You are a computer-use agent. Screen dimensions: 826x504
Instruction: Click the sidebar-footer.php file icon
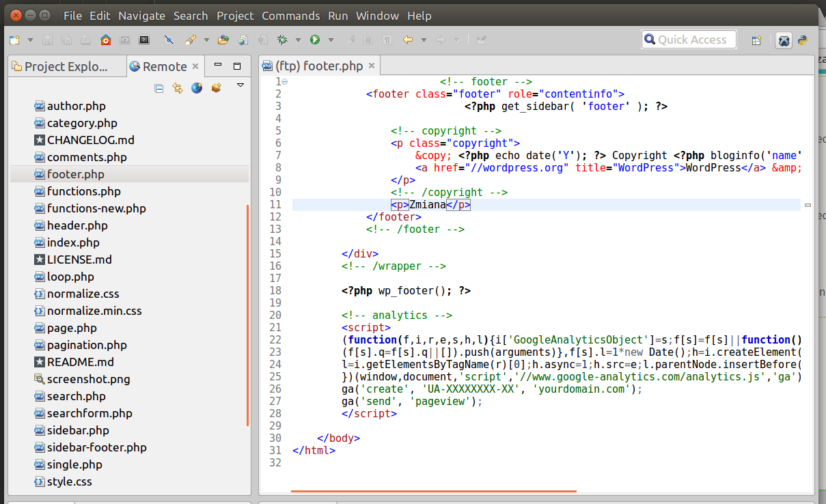click(x=40, y=447)
